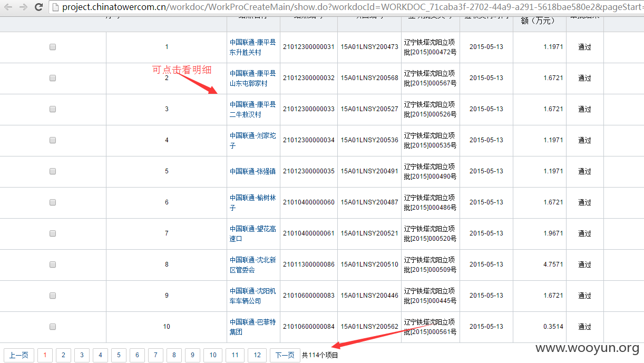The image size is (644, 363).
Task: Open site link 中国联通-康平县东升胜关村
Action: click(252, 47)
